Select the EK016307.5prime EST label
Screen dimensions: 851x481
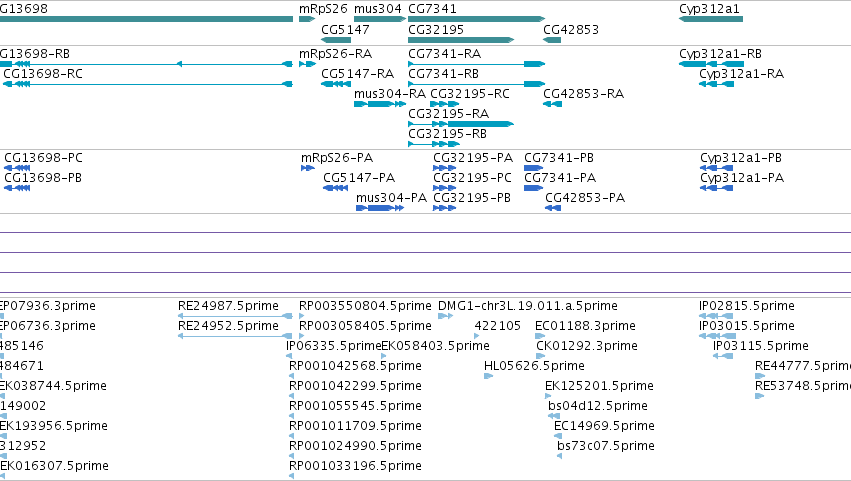click(54, 467)
